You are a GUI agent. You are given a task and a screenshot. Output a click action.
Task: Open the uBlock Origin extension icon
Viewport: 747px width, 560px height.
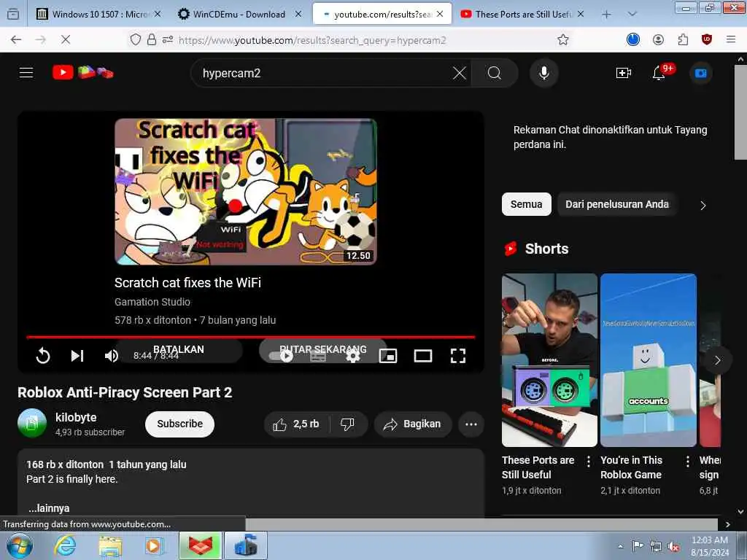[707, 39]
